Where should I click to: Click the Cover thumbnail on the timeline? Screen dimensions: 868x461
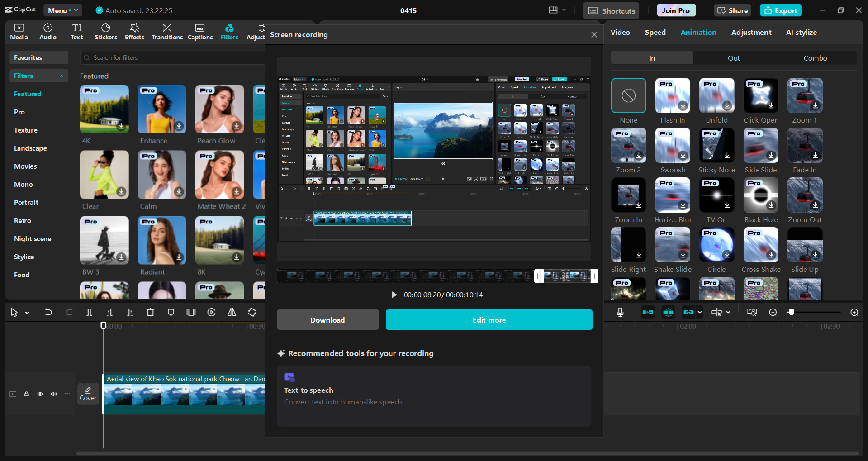88,394
